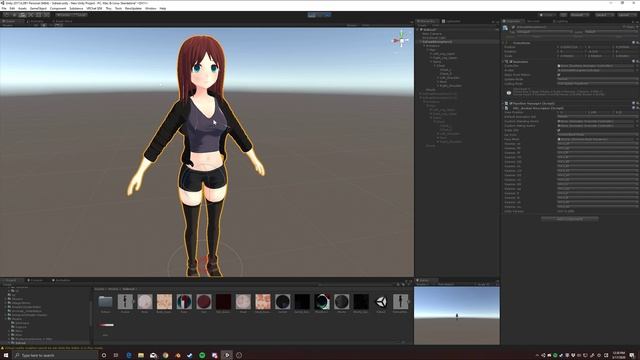Image resolution: width=640 pixels, height=360 pixels.
Task: Open the Window menu
Action: [151, 8]
